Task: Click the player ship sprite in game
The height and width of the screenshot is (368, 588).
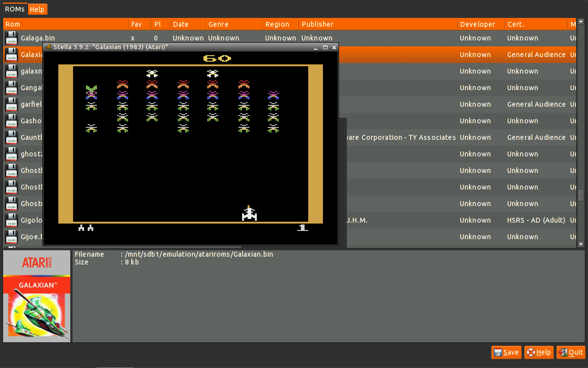Action: point(249,213)
